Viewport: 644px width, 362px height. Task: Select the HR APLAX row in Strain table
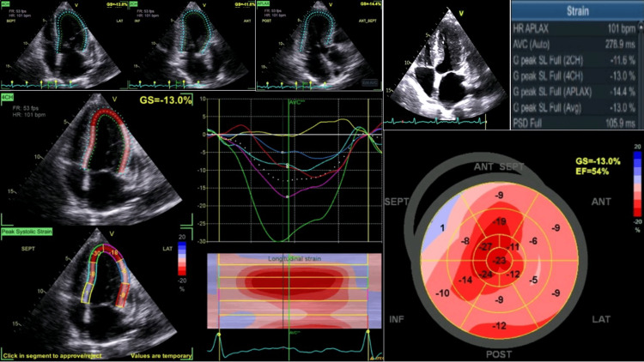tap(574, 28)
